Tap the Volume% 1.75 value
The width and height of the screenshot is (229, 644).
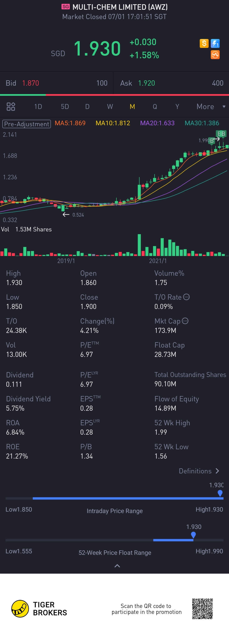tap(161, 282)
